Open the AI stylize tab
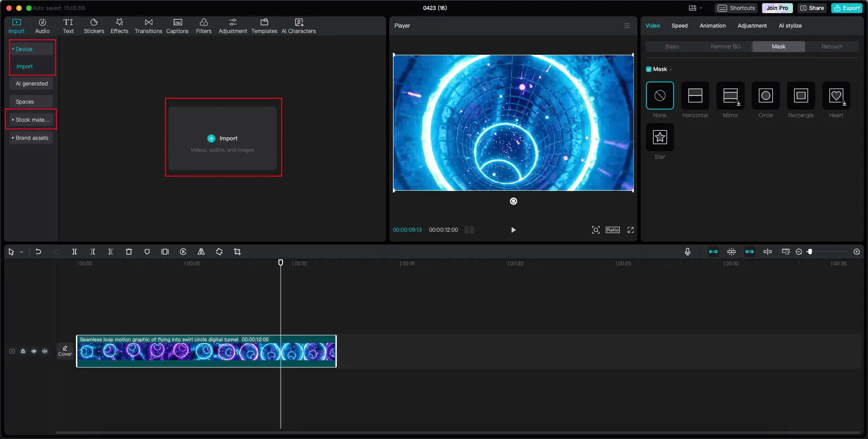This screenshot has width=868, height=439. 790,26
